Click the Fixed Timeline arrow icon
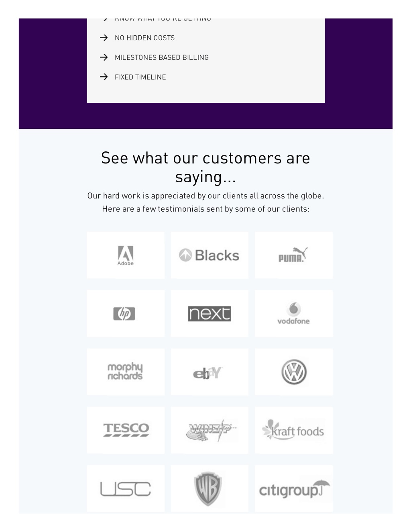The image size is (411, 532). [104, 77]
